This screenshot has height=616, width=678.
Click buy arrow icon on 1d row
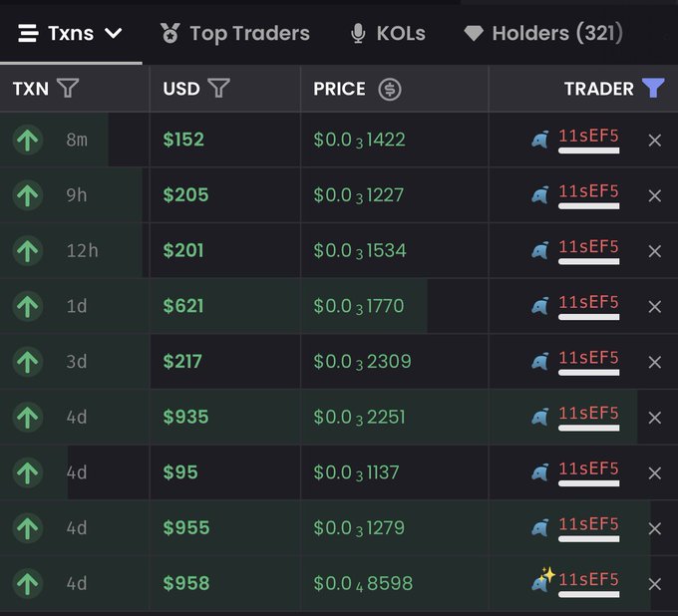(x=28, y=306)
